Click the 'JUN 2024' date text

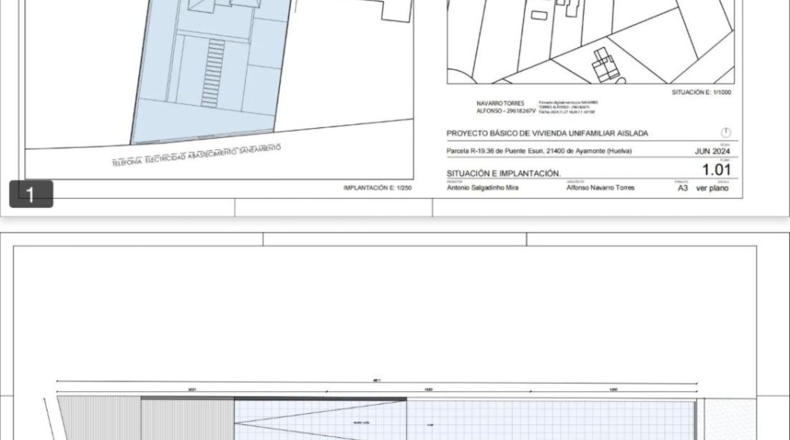(x=712, y=151)
